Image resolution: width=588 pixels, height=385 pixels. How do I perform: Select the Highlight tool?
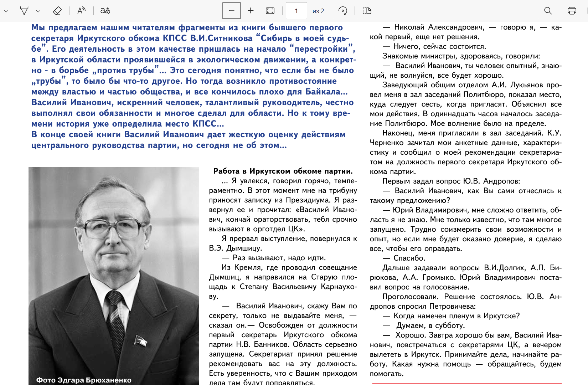(x=24, y=11)
